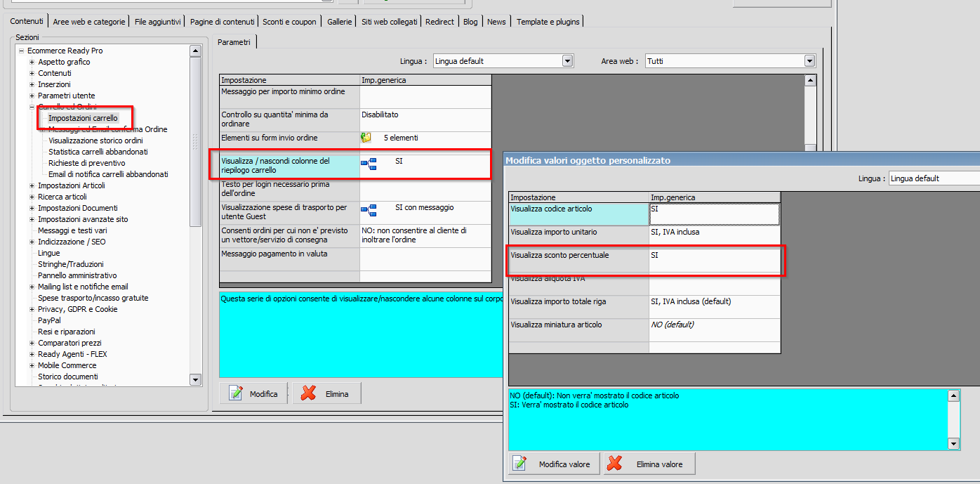Select the Parametri tab

point(234,42)
